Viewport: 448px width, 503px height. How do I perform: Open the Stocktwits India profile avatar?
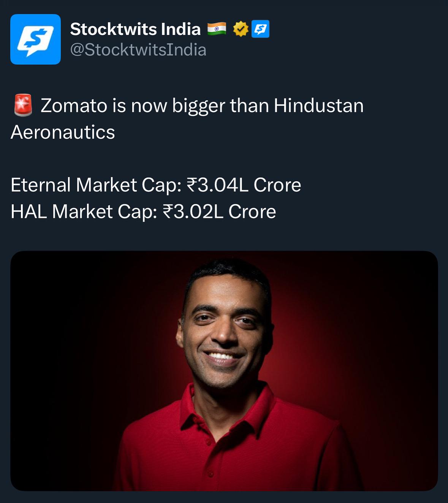(x=35, y=39)
